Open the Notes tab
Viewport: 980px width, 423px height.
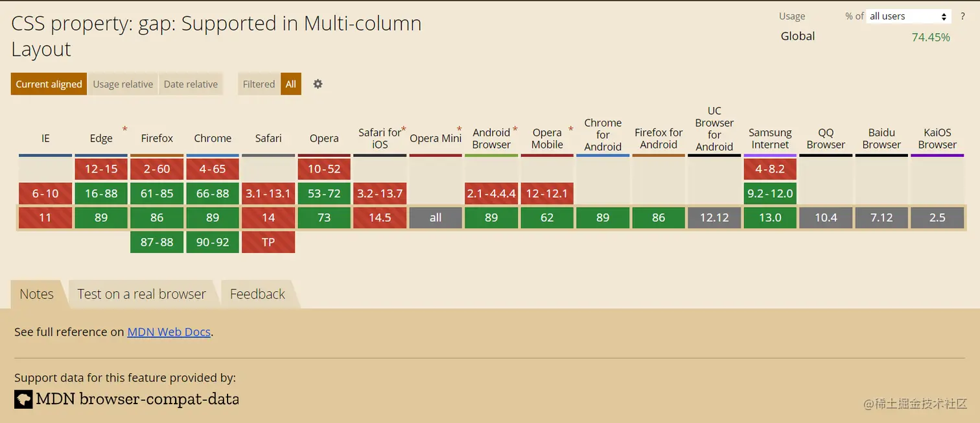36,294
